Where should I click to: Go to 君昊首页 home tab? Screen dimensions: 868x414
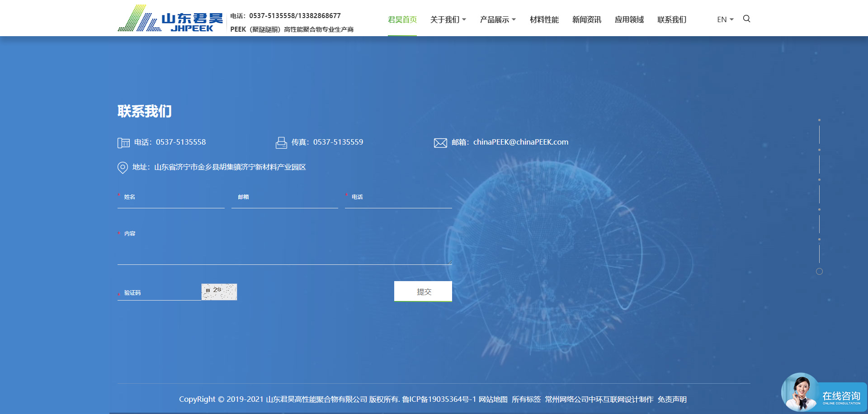tap(402, 19)
